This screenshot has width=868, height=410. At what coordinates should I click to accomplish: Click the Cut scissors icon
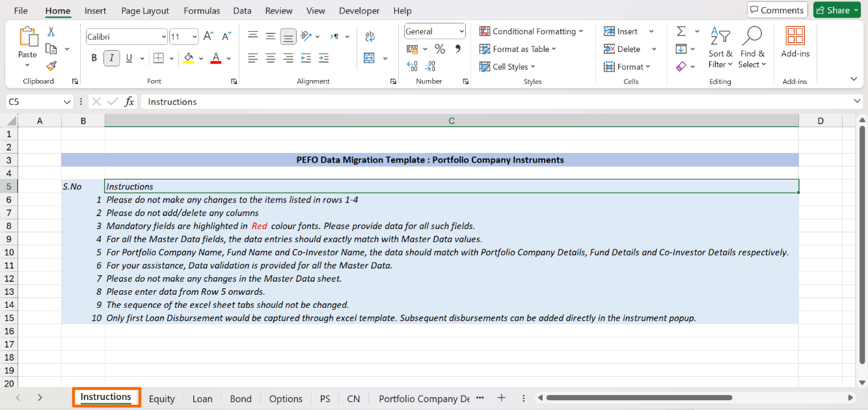51,32
